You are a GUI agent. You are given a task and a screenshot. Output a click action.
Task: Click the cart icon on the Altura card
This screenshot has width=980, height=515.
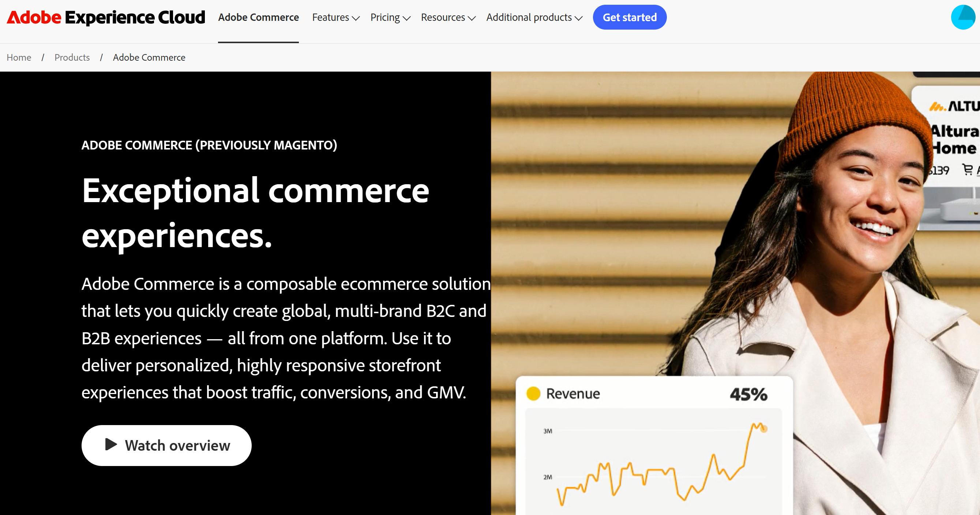click(x=967, y=169)
